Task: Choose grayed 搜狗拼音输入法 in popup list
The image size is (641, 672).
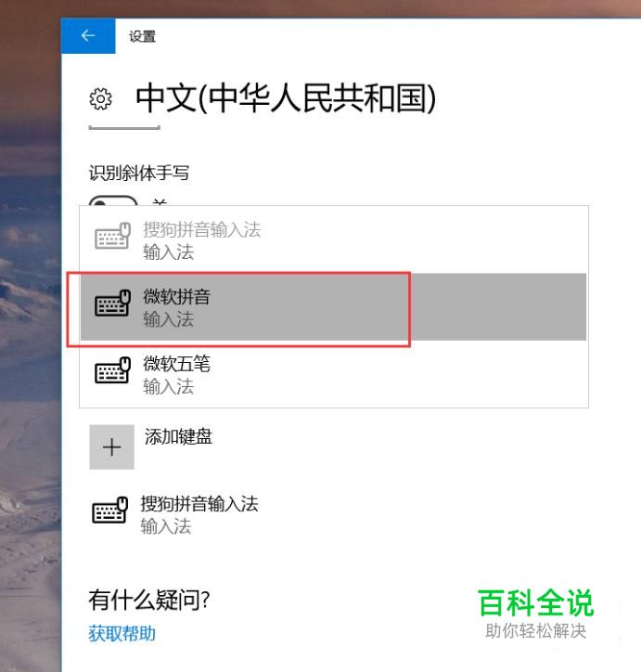Action: point(333,240)
